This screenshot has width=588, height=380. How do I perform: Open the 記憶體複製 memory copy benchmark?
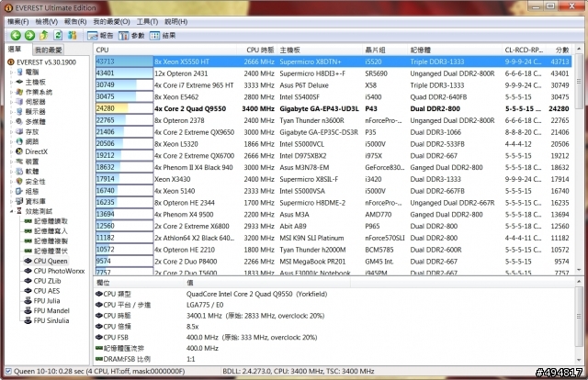[x=46, y=241]
